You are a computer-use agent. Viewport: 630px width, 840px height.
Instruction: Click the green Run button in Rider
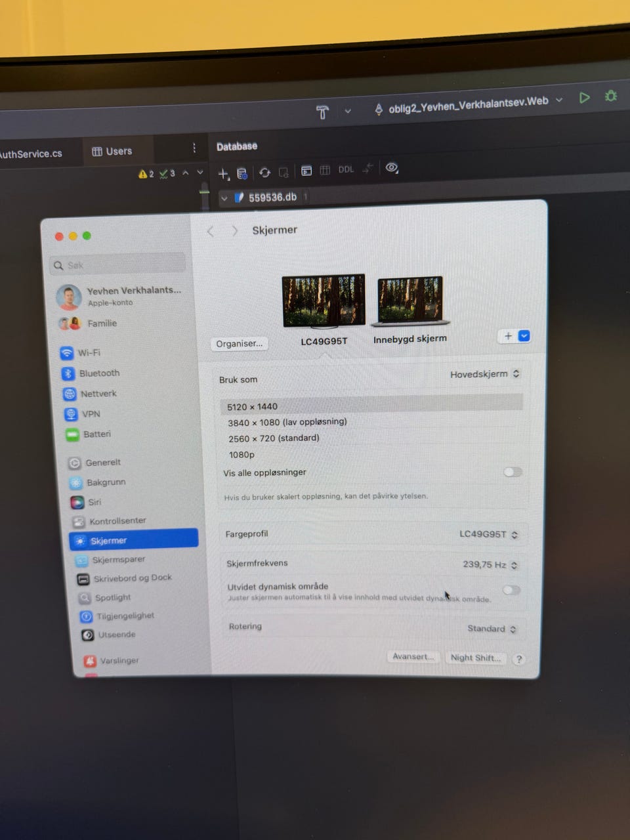coord(584,98)
